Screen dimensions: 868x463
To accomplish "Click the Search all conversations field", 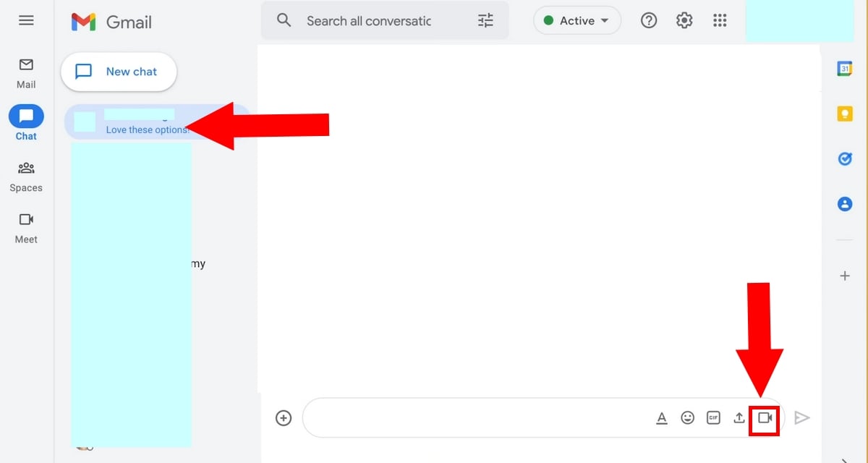I will 368,21.
